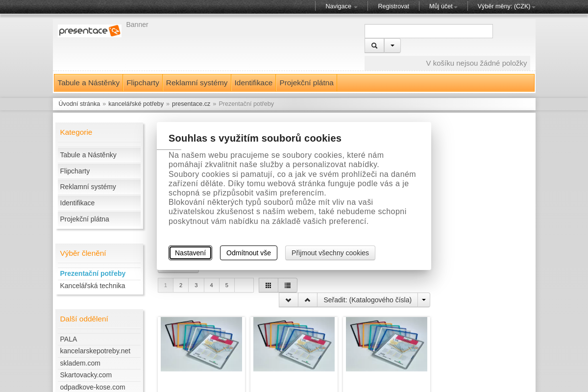The image size is (588, 392).
Task: Sort descending with down chevron
Action: coord(289,300)
